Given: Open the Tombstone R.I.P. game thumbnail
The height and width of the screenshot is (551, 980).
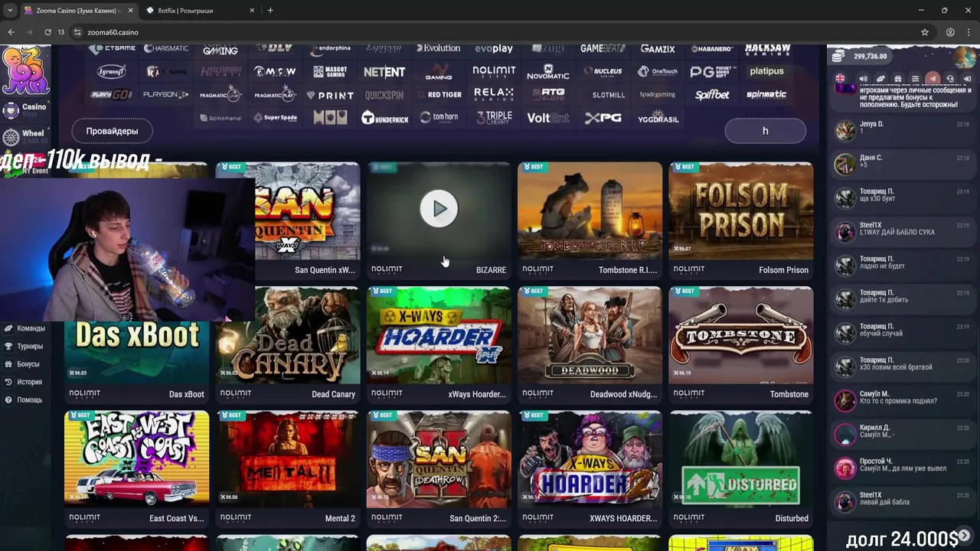Looking at the screenshot, I should (590, 211).
